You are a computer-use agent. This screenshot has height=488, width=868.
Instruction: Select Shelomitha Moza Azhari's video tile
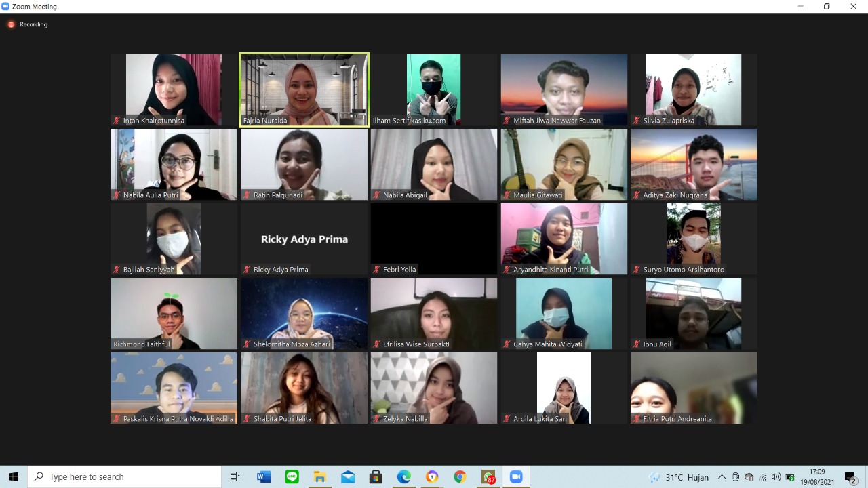coord(304,313)
